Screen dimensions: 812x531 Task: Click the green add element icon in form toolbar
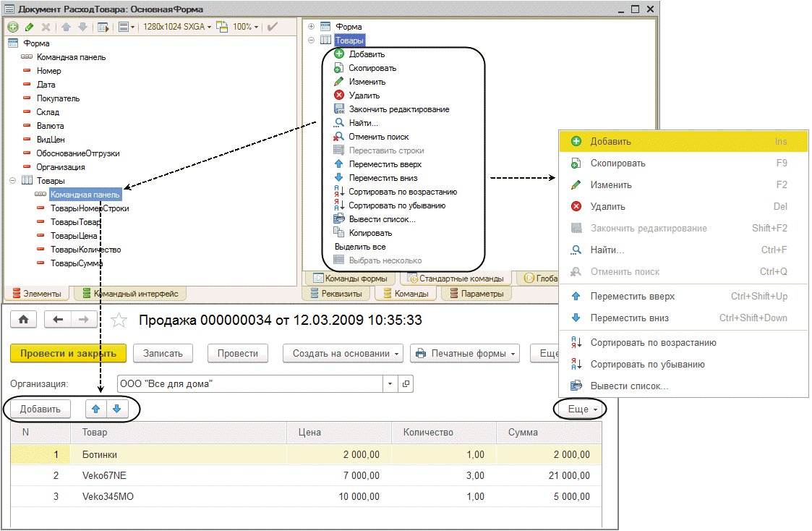click(13, 27)
